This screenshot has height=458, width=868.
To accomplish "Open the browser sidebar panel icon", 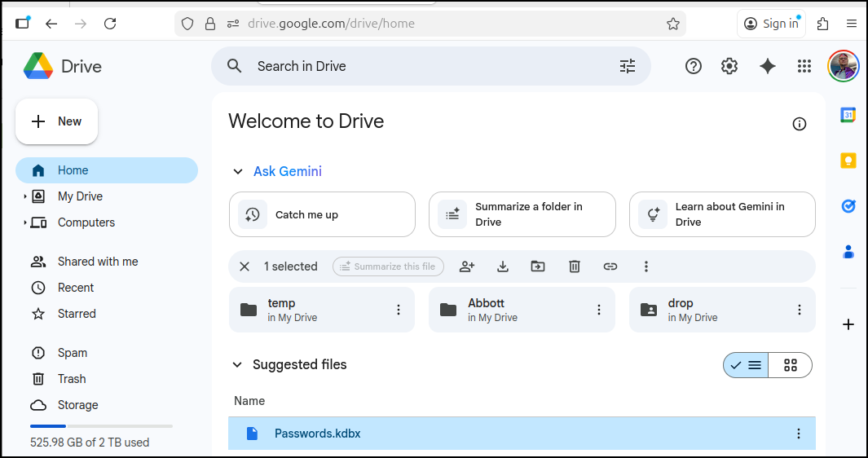I will (22, 24).
